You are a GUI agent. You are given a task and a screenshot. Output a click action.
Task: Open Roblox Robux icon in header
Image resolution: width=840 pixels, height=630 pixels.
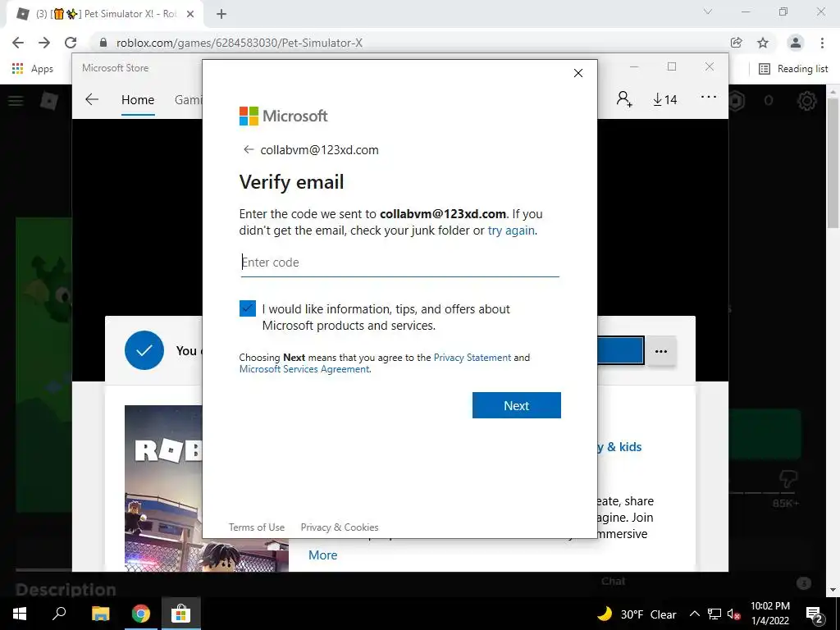point(737,100)
